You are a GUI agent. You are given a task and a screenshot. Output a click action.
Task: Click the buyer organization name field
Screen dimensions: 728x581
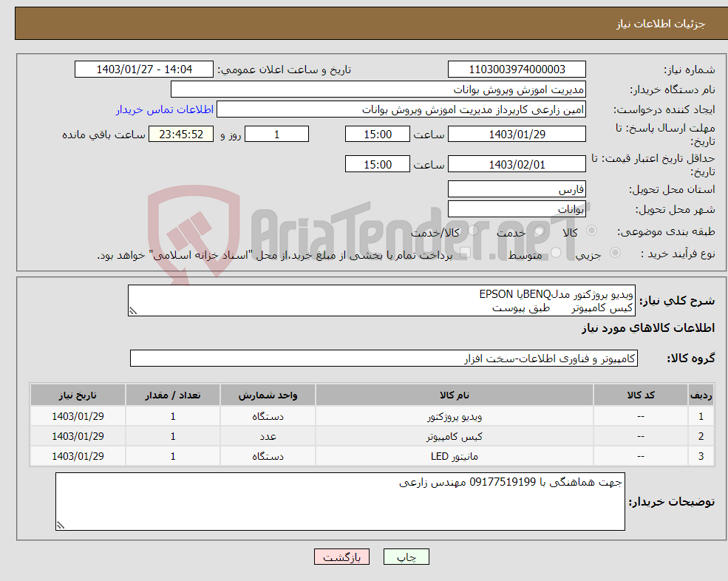point(378,89)
